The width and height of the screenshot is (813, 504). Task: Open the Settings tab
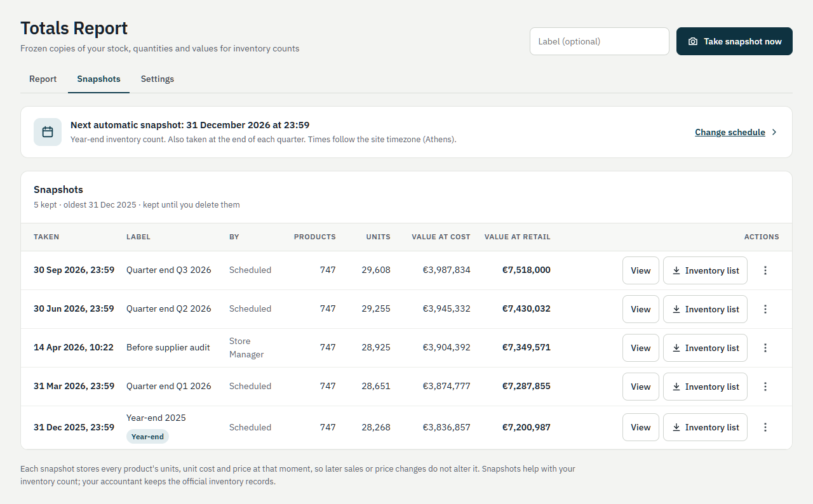(158, 79)
